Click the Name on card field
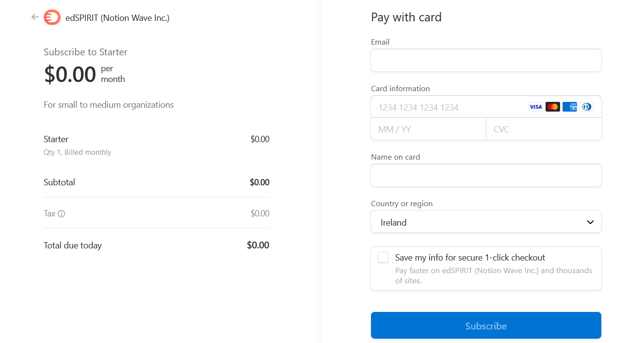The image size is (644, 343). 486,175
